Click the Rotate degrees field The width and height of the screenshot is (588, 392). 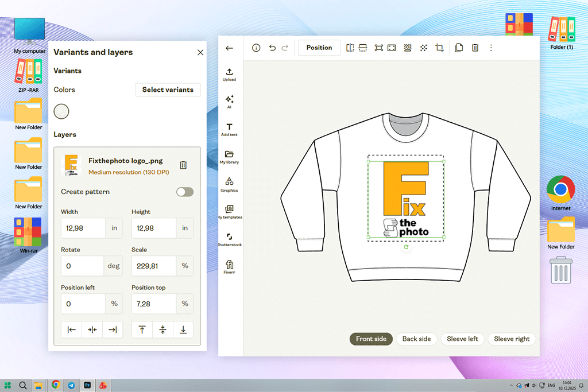tap(82, 266)
